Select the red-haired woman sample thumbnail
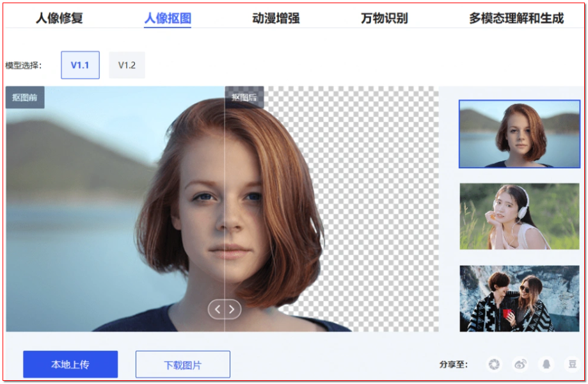 point(520,134)
